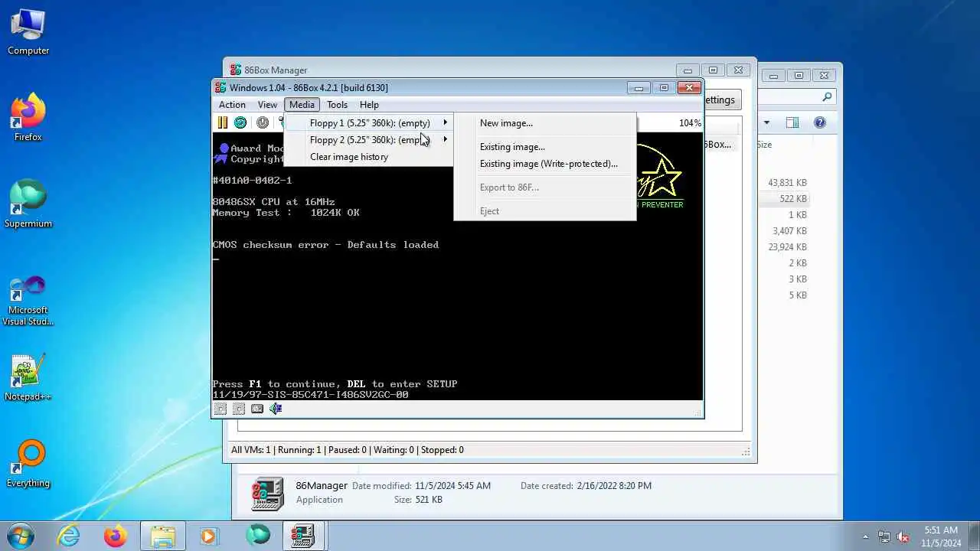Click the muted volume tray icon
This screenshot has height=551, width=980.
[x=903, y=536]
